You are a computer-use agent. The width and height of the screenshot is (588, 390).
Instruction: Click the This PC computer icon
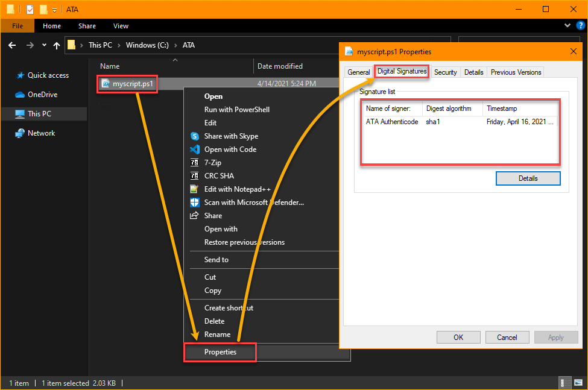[x=20, y=114]
